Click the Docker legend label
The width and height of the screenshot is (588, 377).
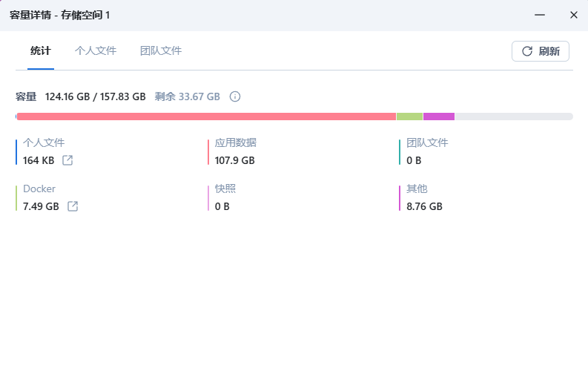[39, 189]
